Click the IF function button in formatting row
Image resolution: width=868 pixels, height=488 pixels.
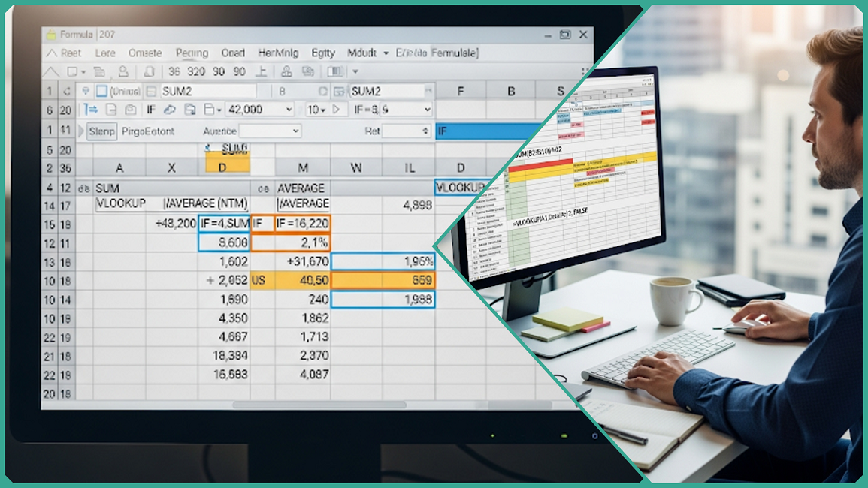click(150, 110)
